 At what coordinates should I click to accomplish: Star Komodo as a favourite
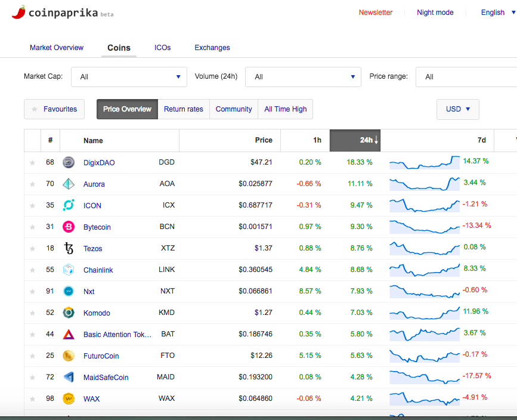[32, 313]
